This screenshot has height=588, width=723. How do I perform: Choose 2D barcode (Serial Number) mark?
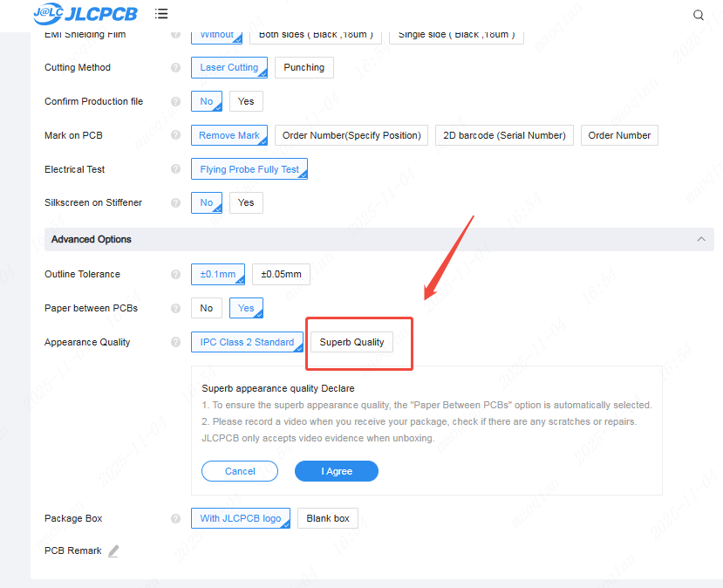(504, 135)
